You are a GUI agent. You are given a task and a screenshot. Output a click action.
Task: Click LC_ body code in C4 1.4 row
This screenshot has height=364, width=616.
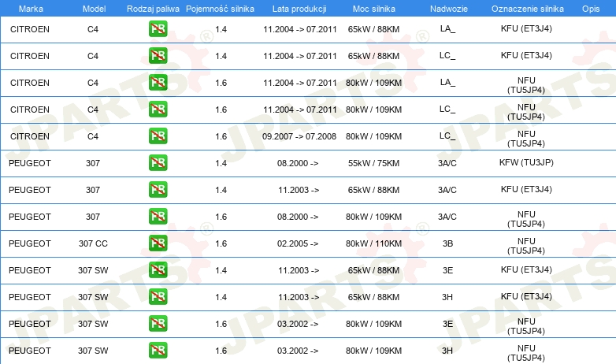click(x=447, y=55)
